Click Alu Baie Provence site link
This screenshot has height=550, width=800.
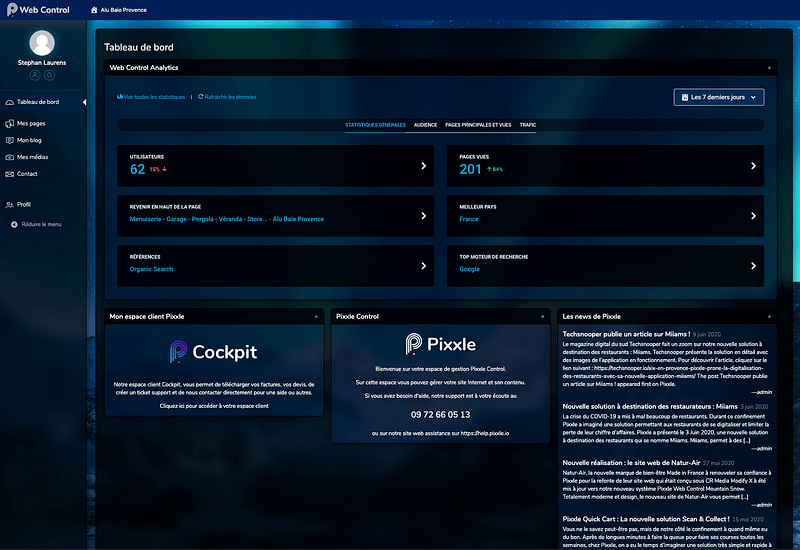pos(123,10)
